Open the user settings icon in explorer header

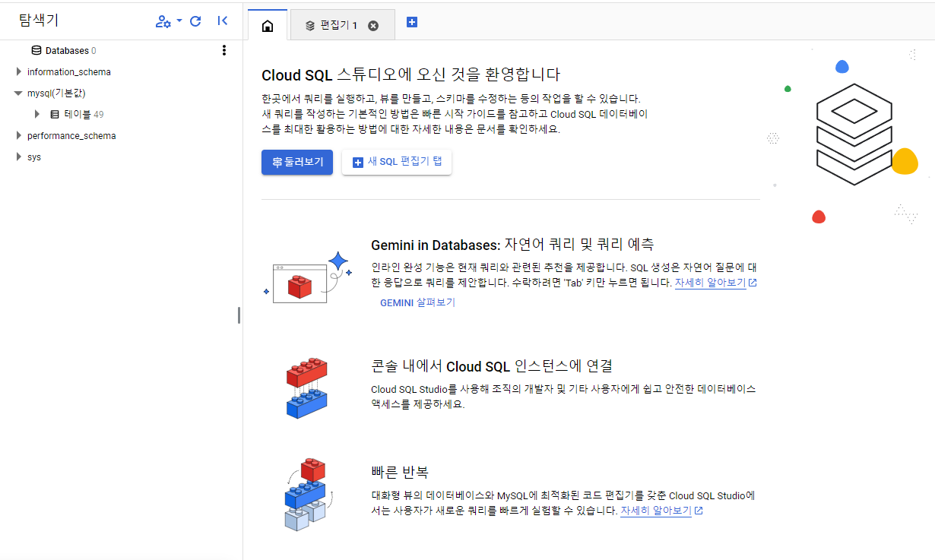pos(163,21)
